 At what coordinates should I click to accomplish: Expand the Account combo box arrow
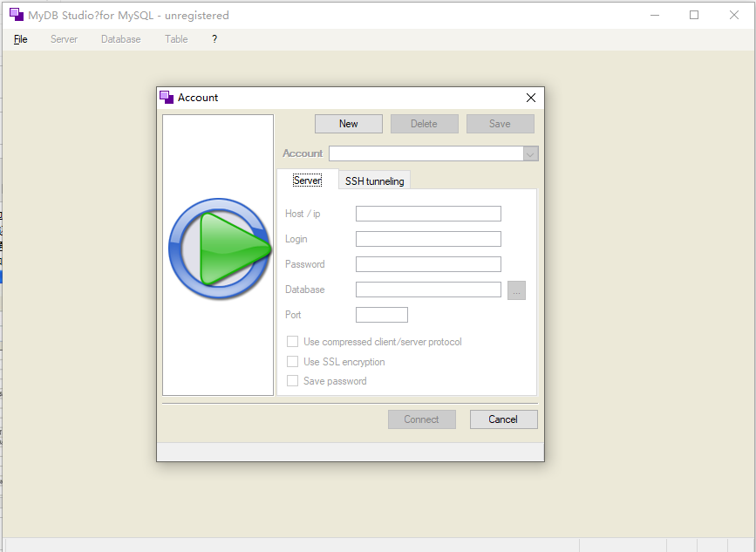click(x=530, y=153)
